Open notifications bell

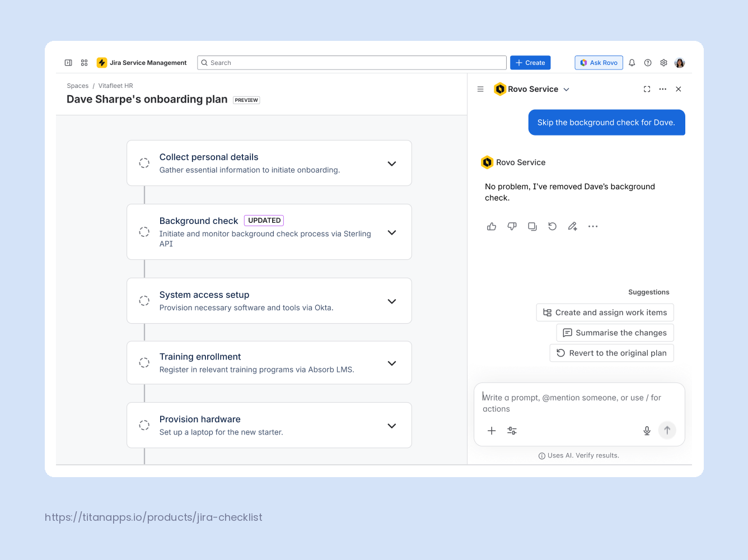point(632,63)
